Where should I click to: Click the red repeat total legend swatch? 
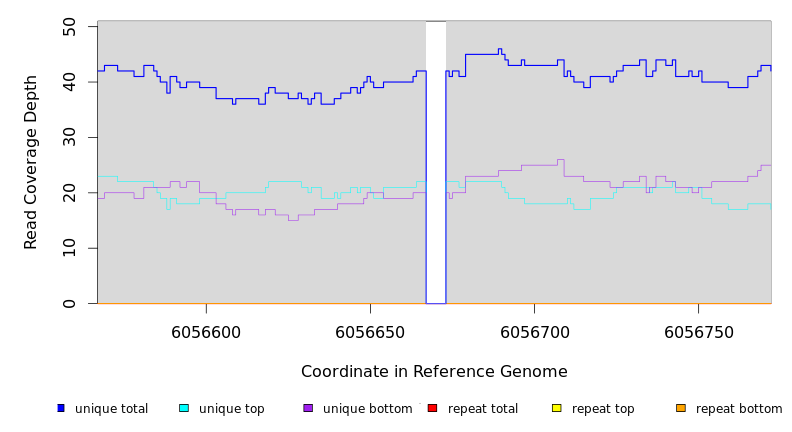(432, 408)
